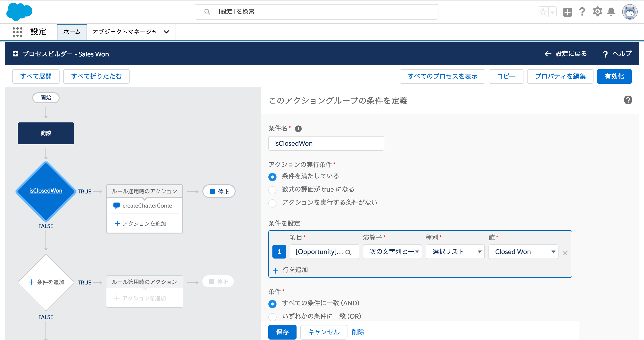This screenshot has width=644, height=340.
Task: Open the setup gear icon
Action: pos(597,12)
